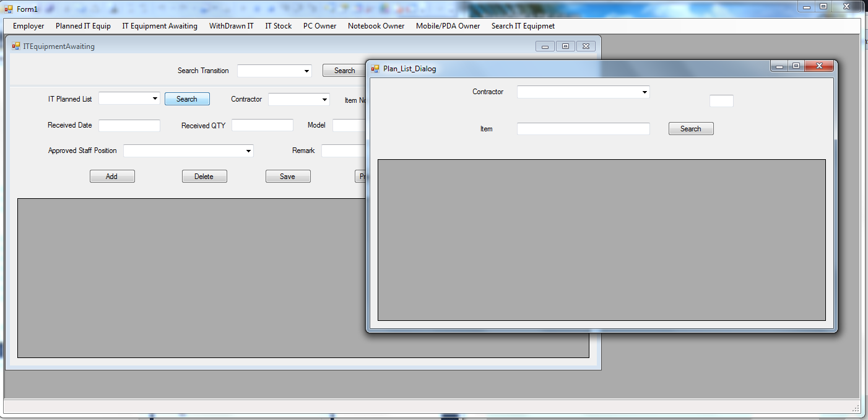Focus the Received Date field
This screenshot has height=420, width=868.
pyautogui.click(x=129, y=126)
